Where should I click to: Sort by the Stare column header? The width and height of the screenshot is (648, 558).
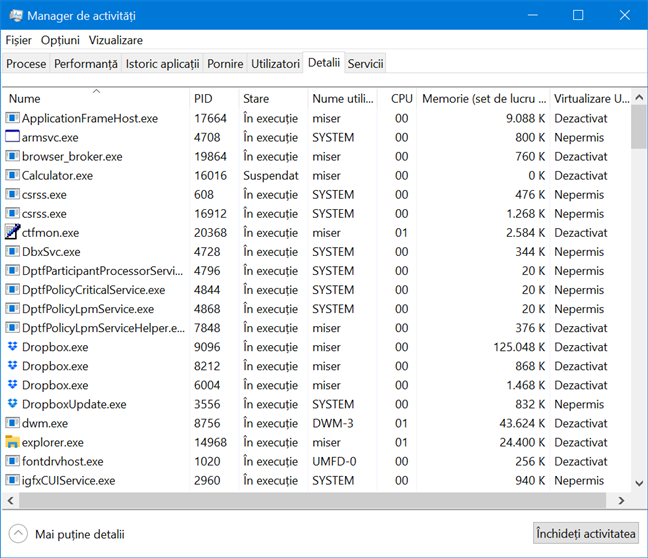[274, 98]
